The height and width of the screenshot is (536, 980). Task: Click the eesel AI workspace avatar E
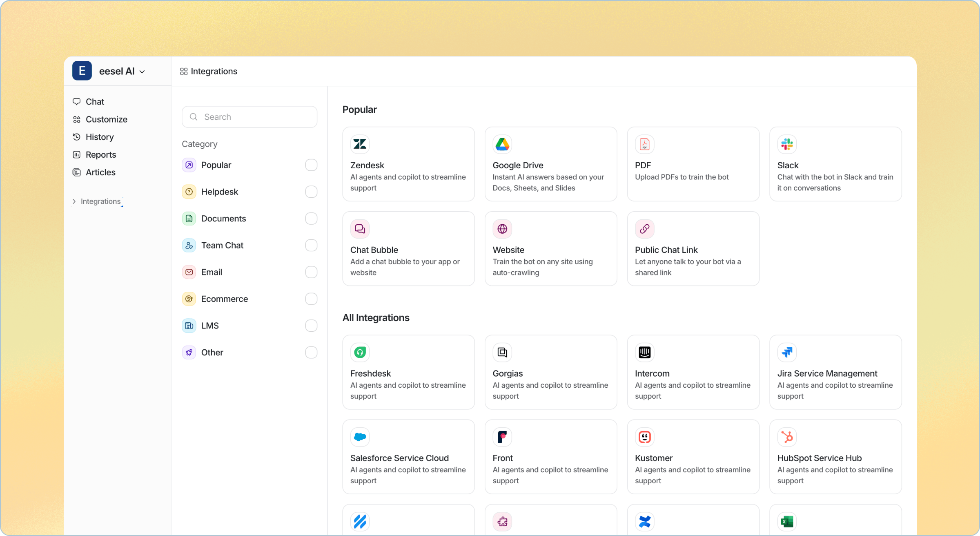tap(82, 71)
